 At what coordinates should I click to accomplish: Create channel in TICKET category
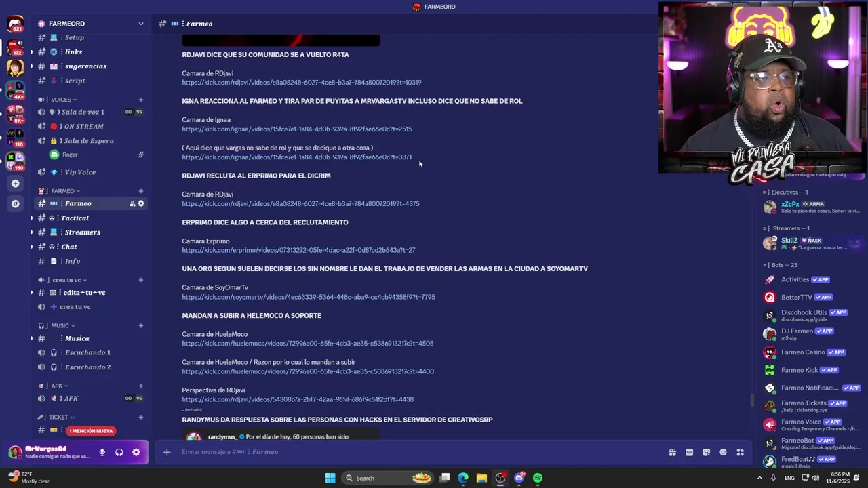pos(141,417)
